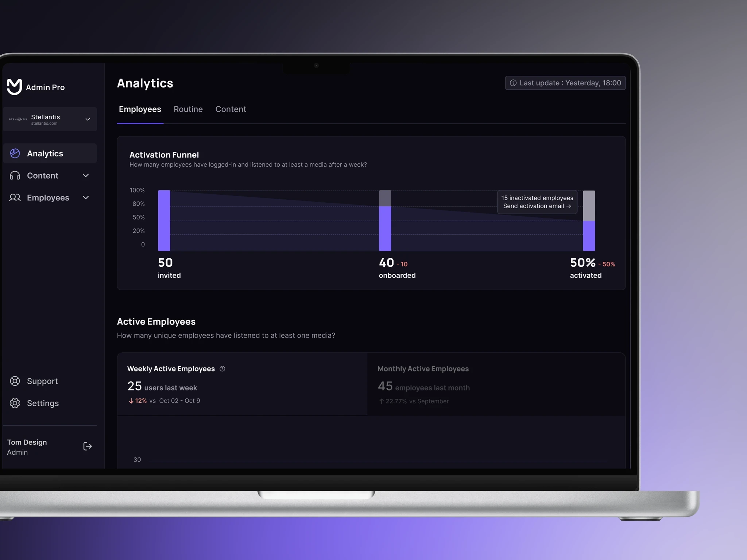This screenshot has height=560, width=747.
Task: Expand the Content sidebar chevron
Action: tap(86, 176)
